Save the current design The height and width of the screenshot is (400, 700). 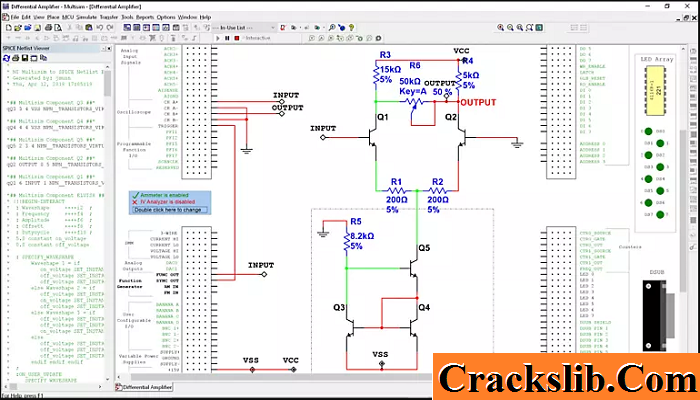pyautogui.click(x=38, y=28)
